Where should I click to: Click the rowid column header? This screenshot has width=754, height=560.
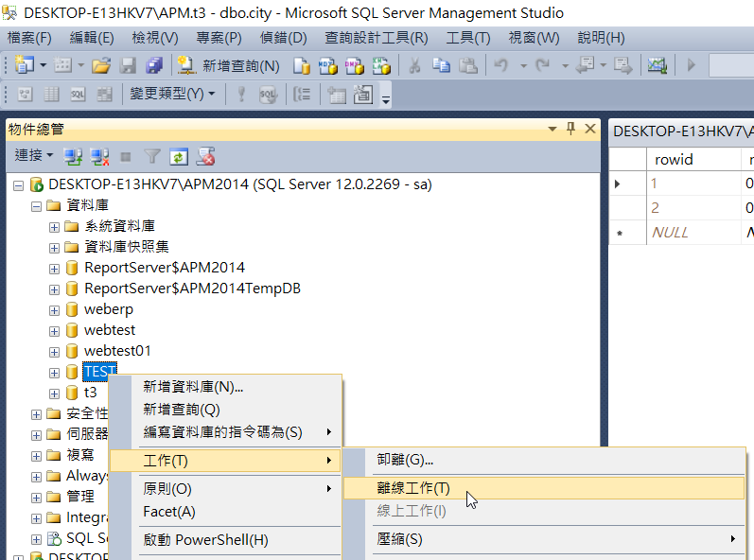tap(693, 159)
